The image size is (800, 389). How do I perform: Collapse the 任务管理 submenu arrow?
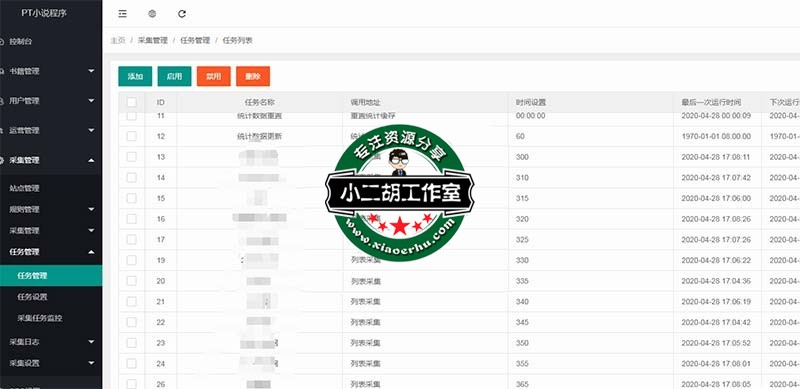91,252
